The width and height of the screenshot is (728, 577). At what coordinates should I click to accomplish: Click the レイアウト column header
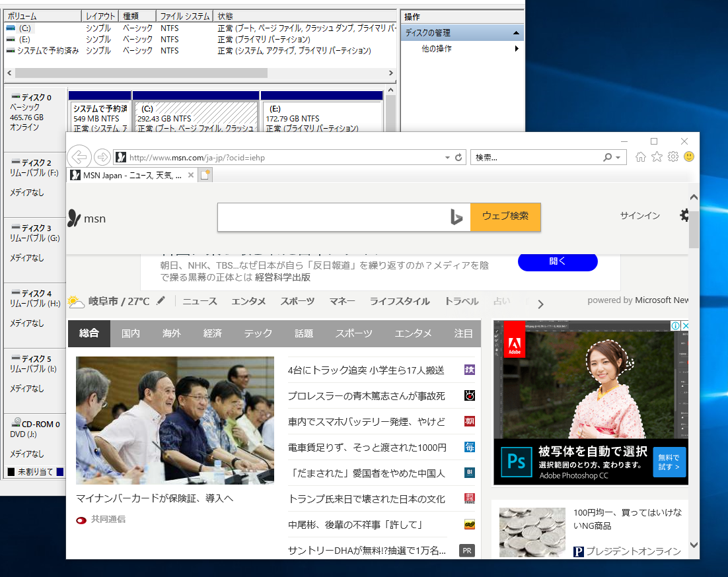click(100, 17)
